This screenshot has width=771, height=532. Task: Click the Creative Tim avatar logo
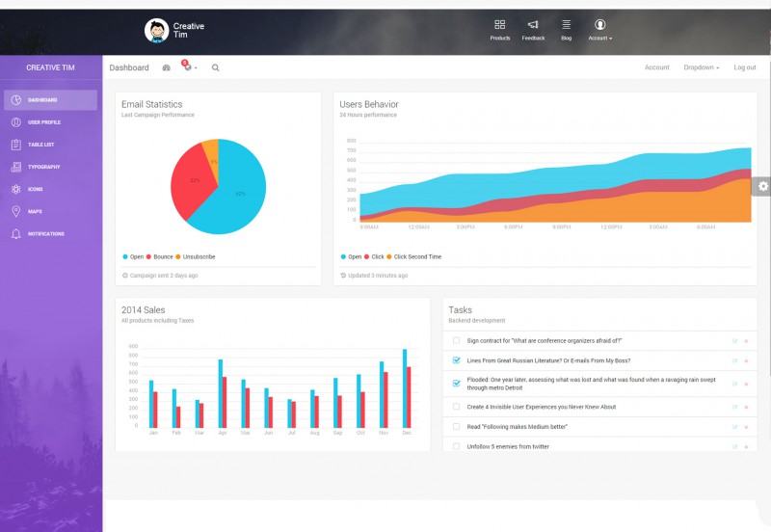pyautogui.click(x=157, y=31)
